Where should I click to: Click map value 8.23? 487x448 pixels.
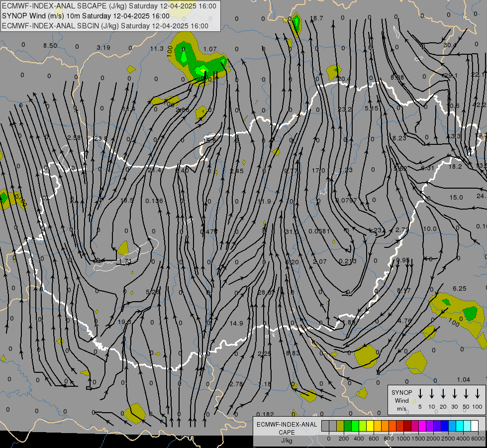(399, 138)
